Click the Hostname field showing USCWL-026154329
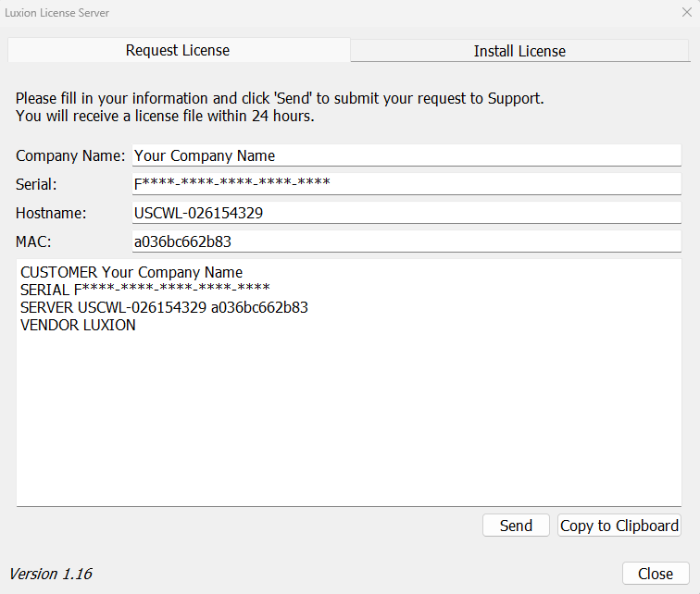This screenshot has width=700, height=594. 406,213
